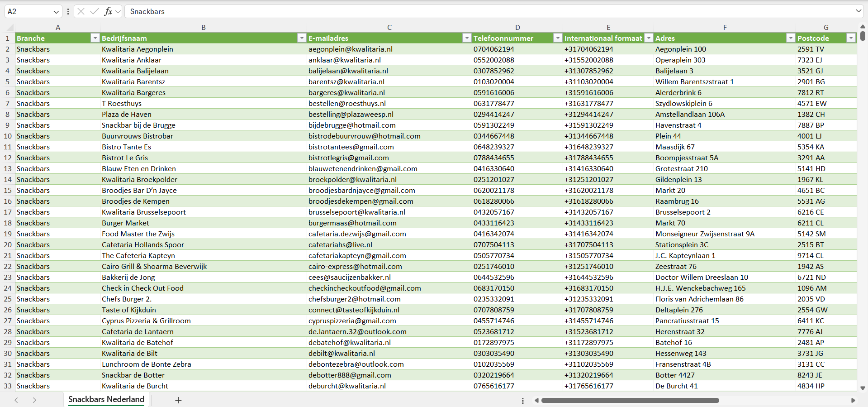The height and width of the screenshot is (407, 868).
Task: Open the Branche column filter dropdown
Action: [x=95, y=38]
